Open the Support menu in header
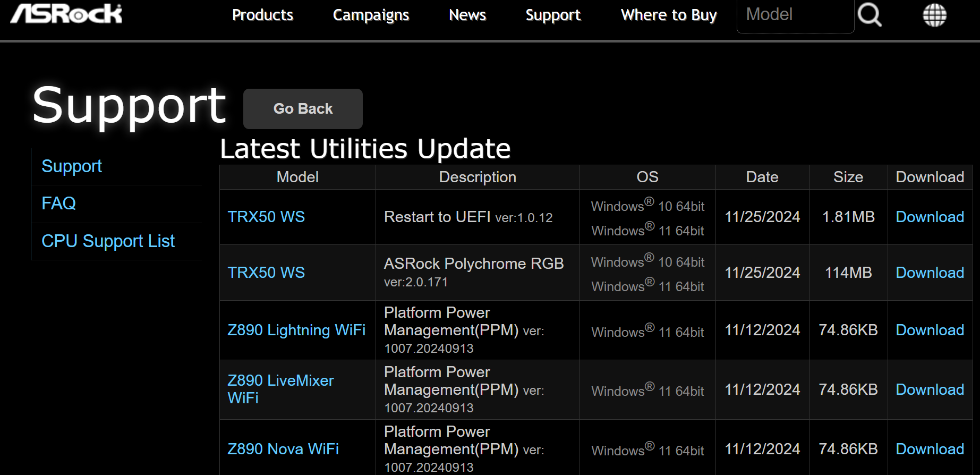The image size is (980, 475). click(553, 15)
